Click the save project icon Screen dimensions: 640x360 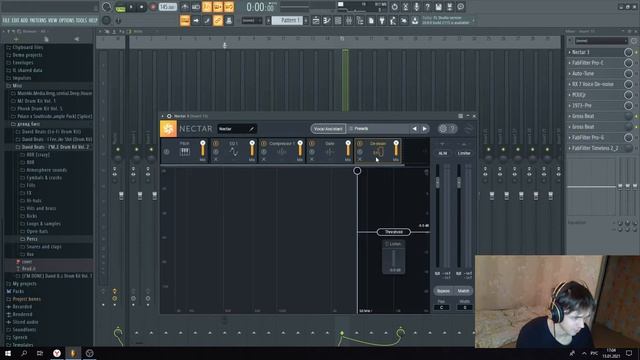coord(438,7)
